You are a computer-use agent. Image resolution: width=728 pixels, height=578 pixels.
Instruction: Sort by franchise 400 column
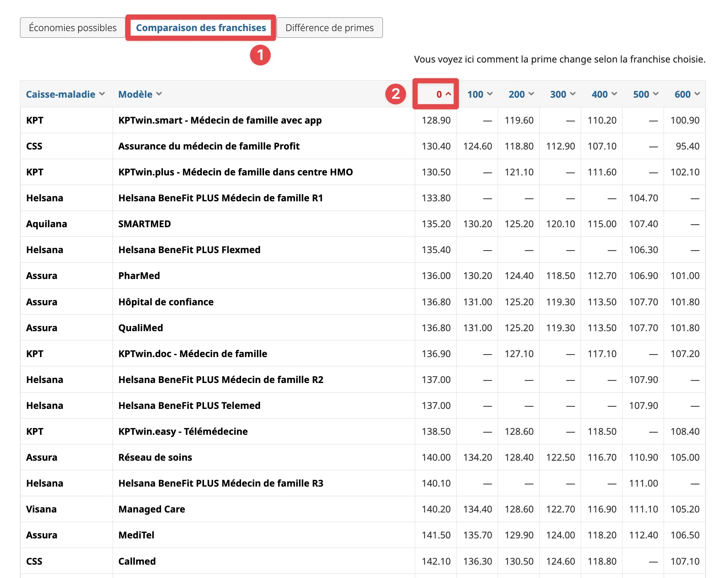(x=604, y=94)
